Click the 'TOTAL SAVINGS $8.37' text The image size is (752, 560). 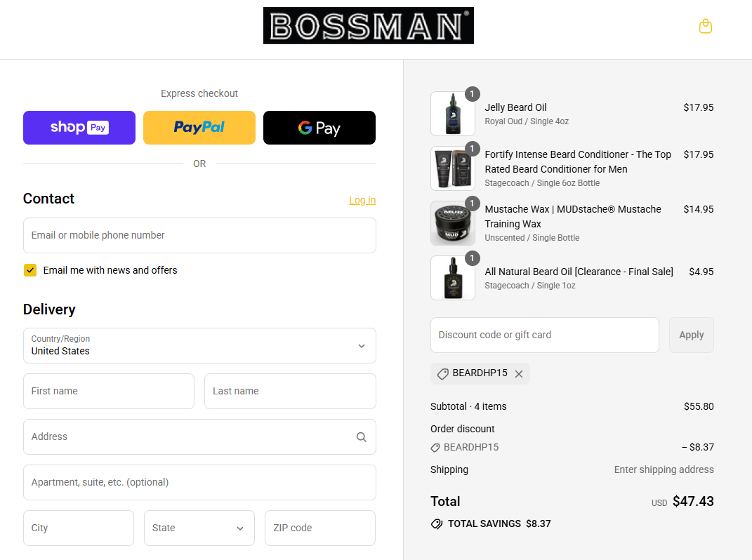[499, 524]
